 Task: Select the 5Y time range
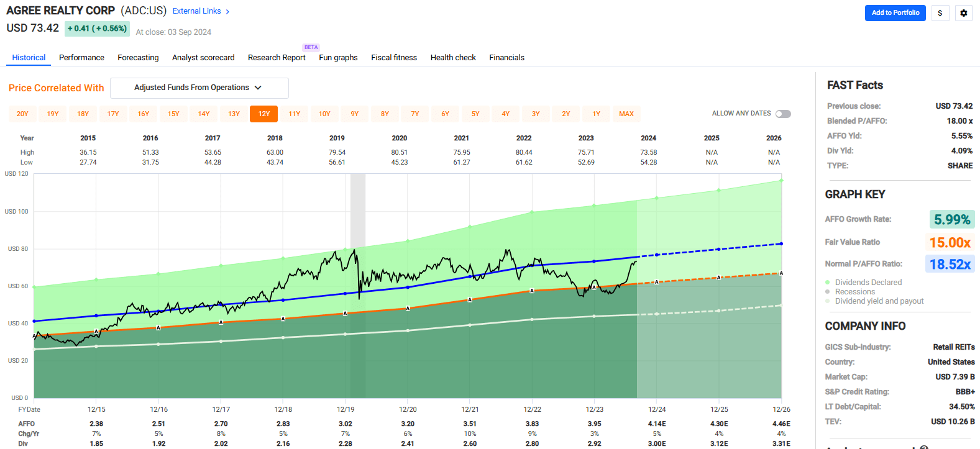pyautogui.click(x=475, y=114)
